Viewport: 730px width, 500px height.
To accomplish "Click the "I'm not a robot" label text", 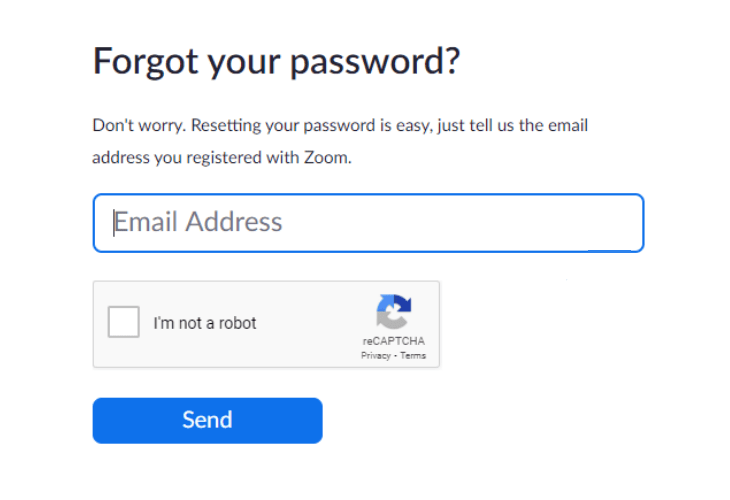I will point(205,323).
